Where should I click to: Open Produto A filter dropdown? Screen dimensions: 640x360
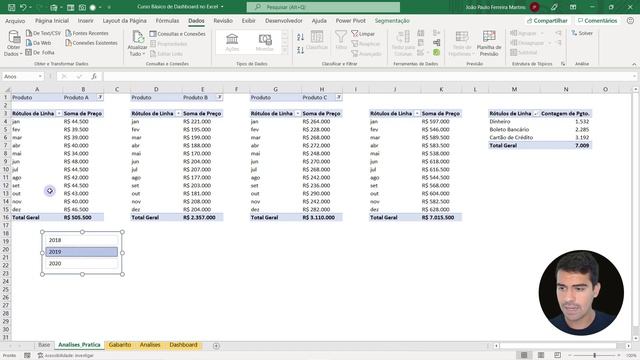tap(100, 97)
